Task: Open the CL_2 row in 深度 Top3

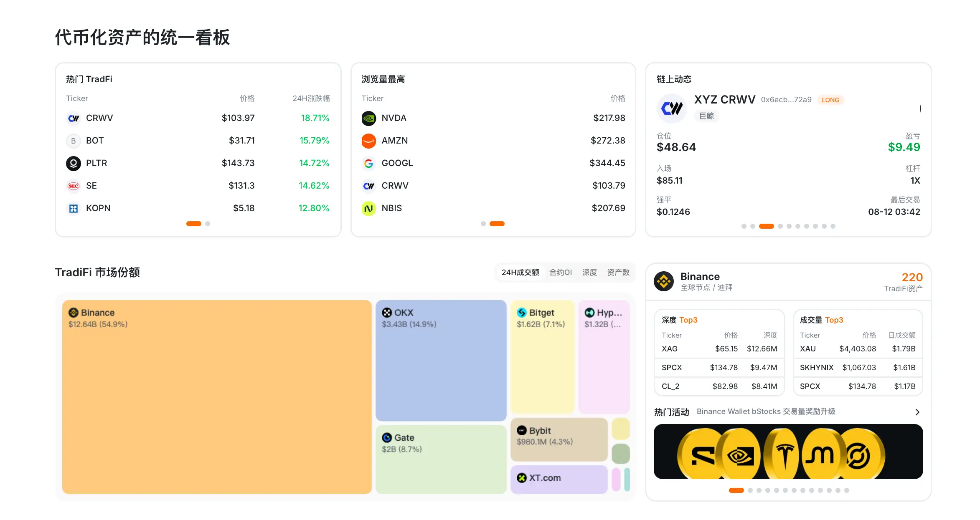Action: tap(719, 386)
